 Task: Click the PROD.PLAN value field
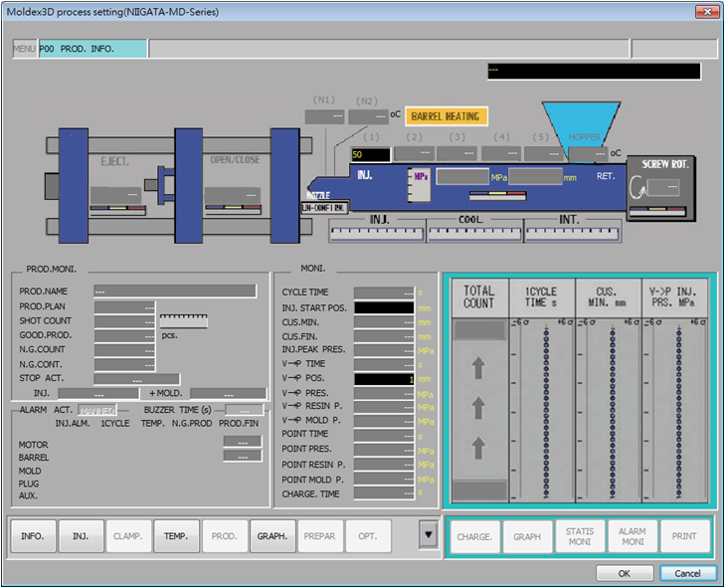tap(124, 307)
